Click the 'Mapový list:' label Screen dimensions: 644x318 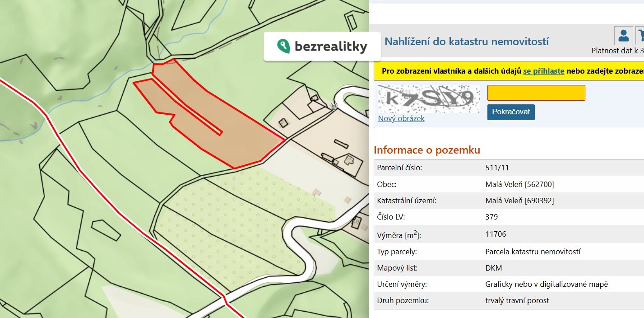coord(397,268)
